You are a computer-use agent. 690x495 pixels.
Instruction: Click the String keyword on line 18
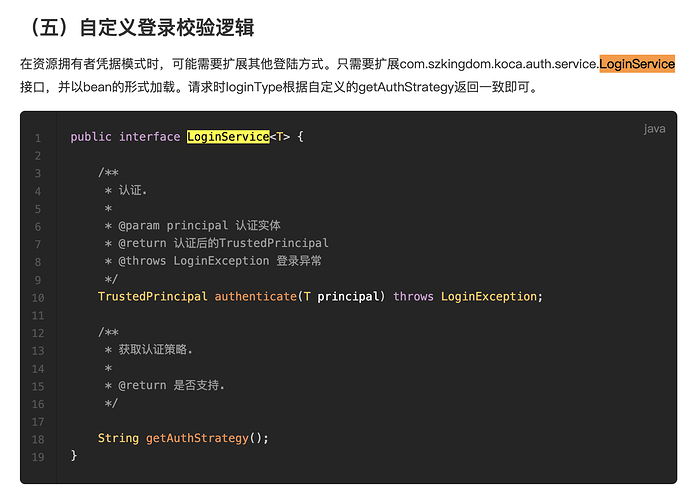coord(118,438)
